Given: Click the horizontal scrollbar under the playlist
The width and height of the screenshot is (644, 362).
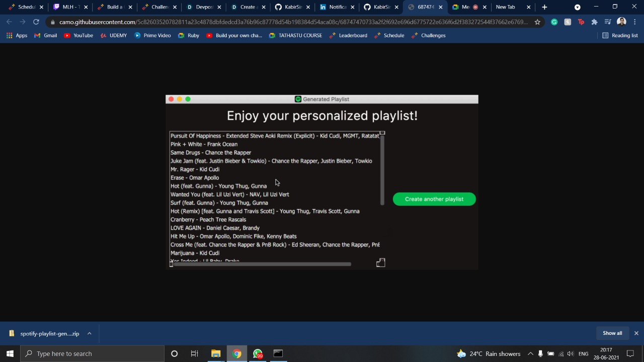Looking at the screenshot, I should click(262, 264).
